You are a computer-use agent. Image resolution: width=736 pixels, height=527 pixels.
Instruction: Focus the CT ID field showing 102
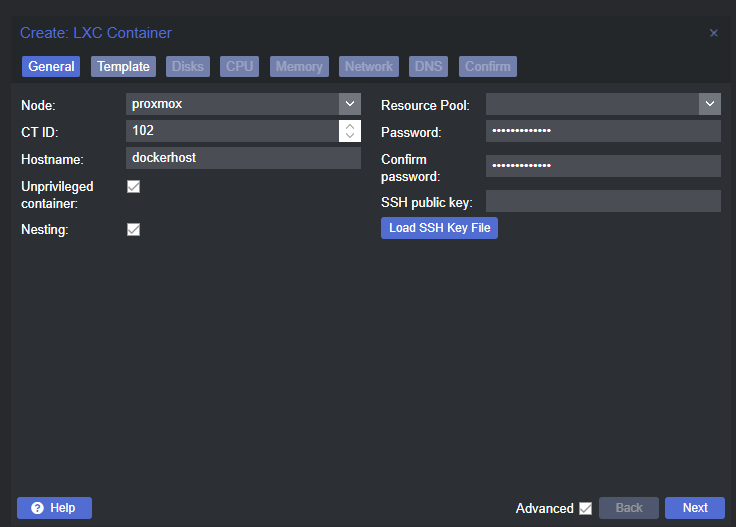232,131
